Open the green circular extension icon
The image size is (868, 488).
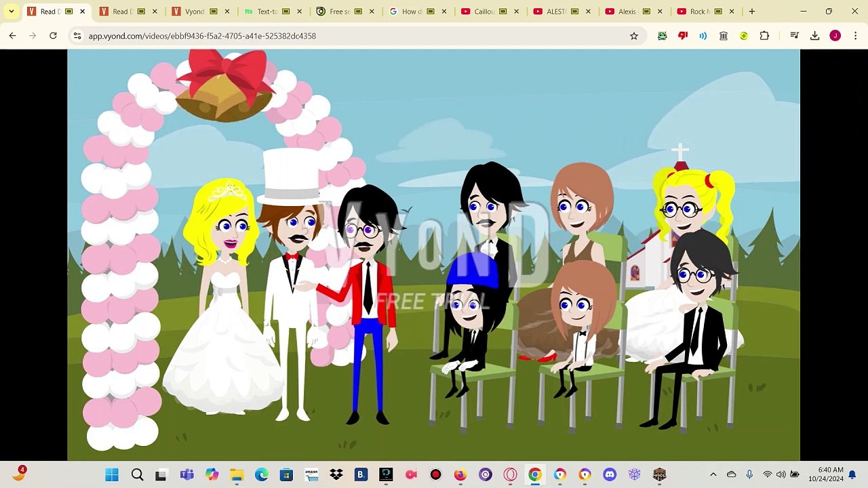[744, 36]
